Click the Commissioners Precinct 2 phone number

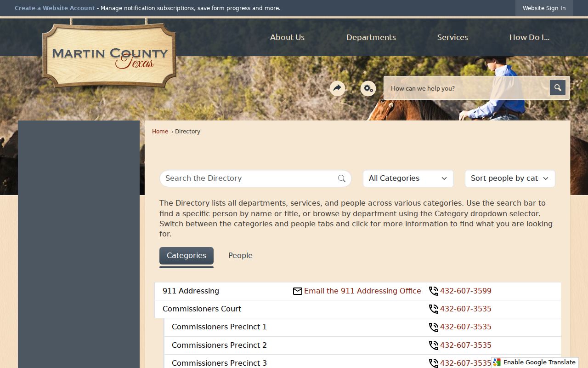[x=466, y=345]
